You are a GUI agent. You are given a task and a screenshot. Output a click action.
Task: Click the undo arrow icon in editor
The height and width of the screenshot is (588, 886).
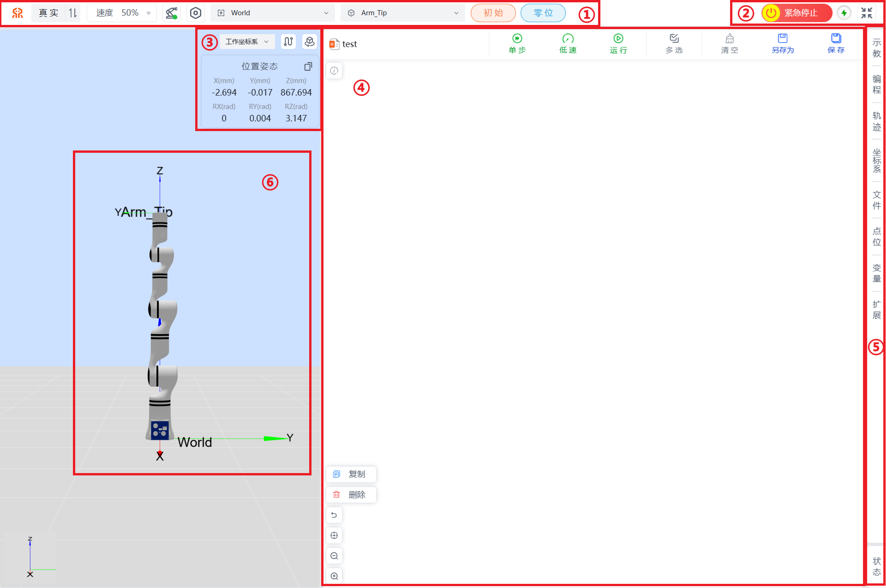(334, 515)
